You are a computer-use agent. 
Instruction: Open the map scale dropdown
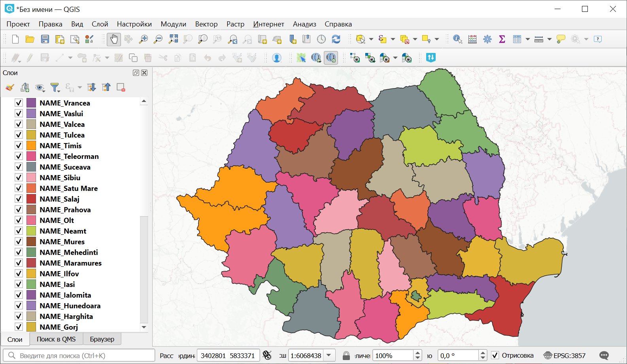(329, 355)
